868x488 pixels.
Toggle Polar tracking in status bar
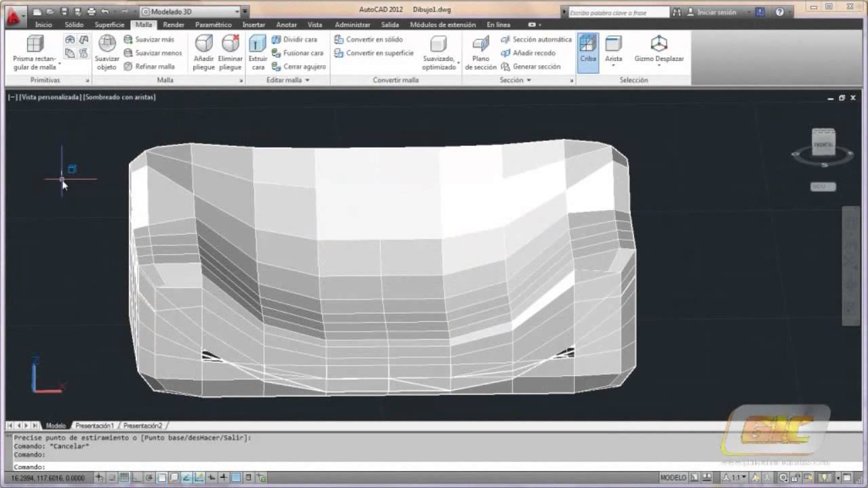tap(149, 478)
